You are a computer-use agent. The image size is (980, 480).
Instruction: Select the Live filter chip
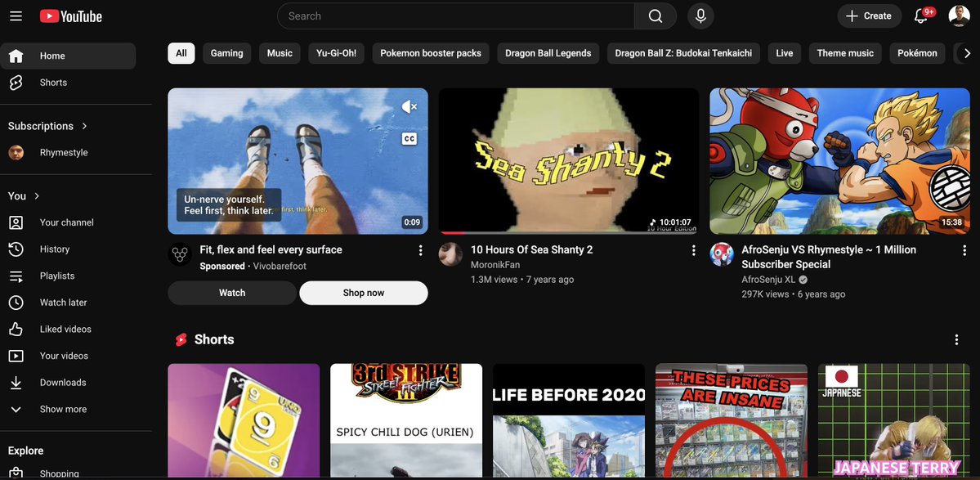pos(785,53)
